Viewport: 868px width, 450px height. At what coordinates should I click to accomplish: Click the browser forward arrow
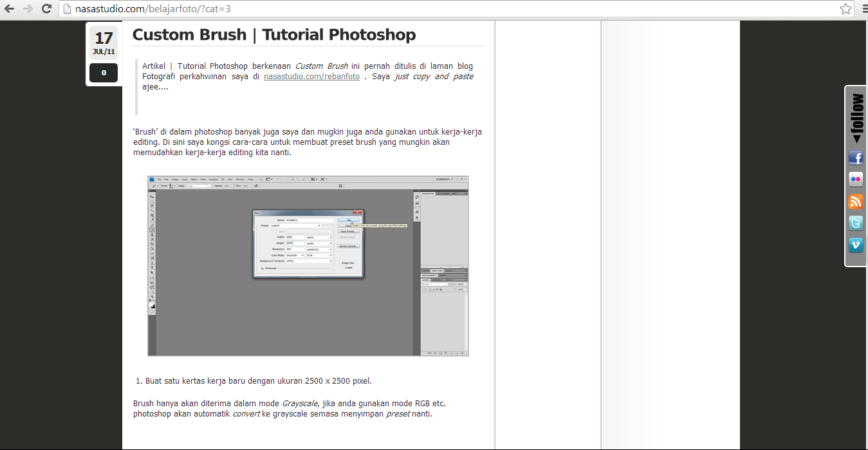pyautogui.click(x=28, y=9)
